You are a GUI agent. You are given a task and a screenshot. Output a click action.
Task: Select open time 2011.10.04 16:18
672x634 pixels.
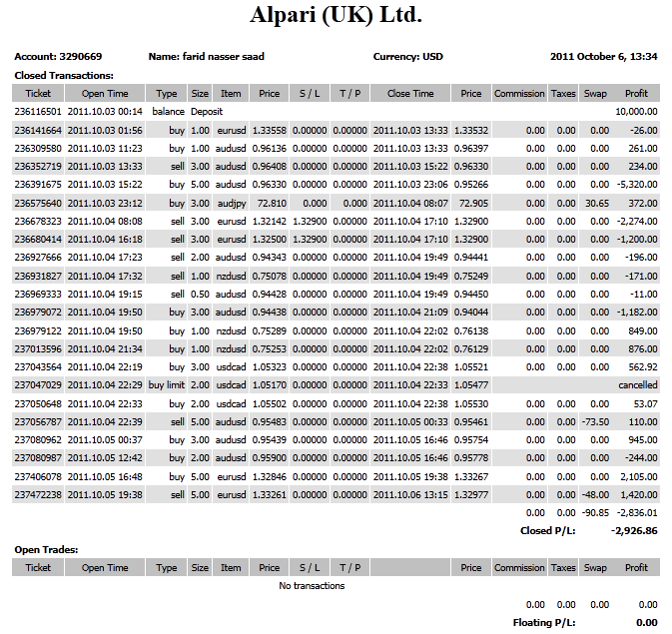pos(105,240)
